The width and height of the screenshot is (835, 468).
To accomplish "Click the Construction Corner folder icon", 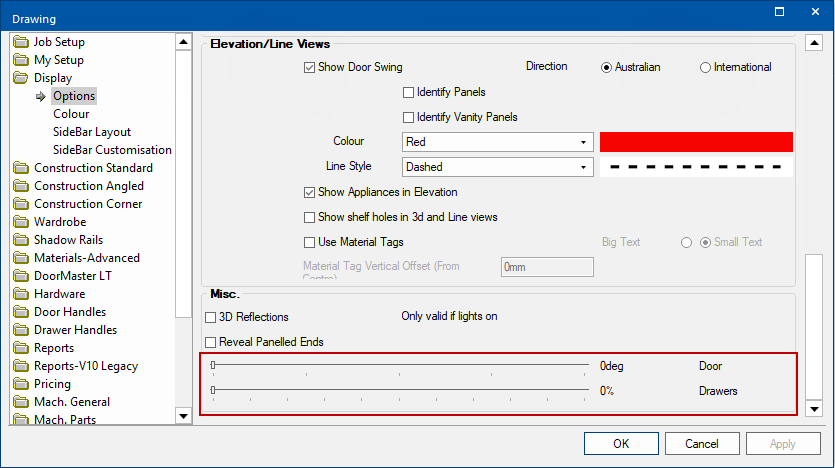I will tap(21, 204).
